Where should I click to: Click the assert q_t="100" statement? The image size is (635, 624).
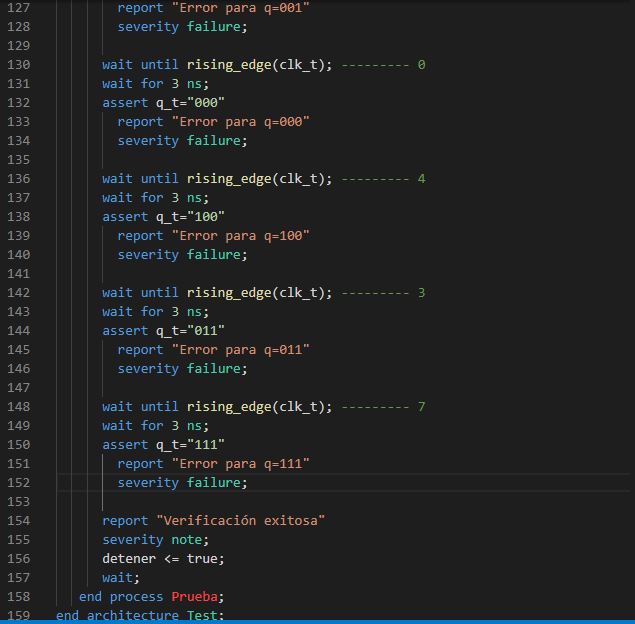coord(163,217)
